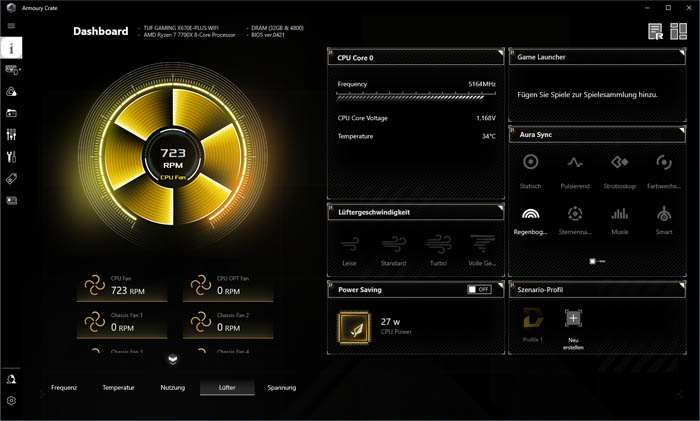Select the CPU OPT Fan tile
The image size is (700, 421).
click(x=228, y=286)
